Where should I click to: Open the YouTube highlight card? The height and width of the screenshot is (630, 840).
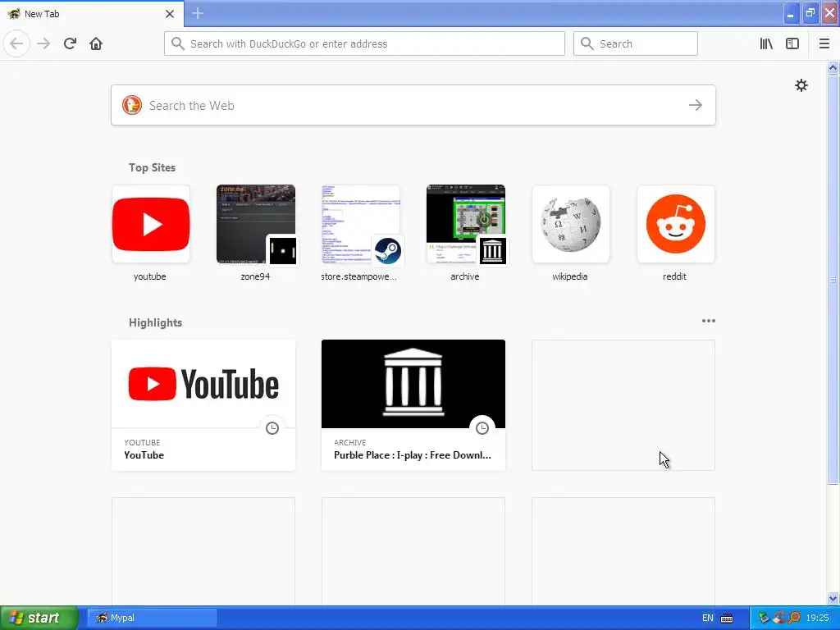tap(203, 405)
